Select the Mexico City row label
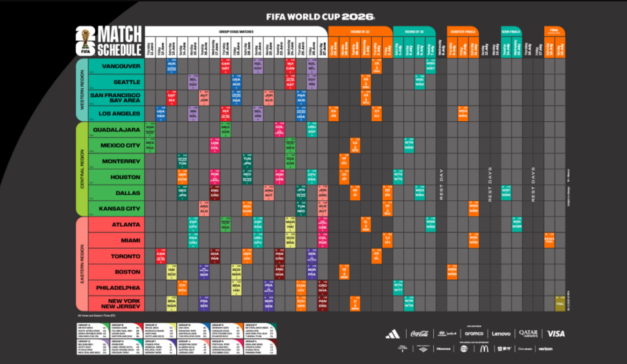The image size is (627, 364). pyautogui.click(x=117, y=145)
